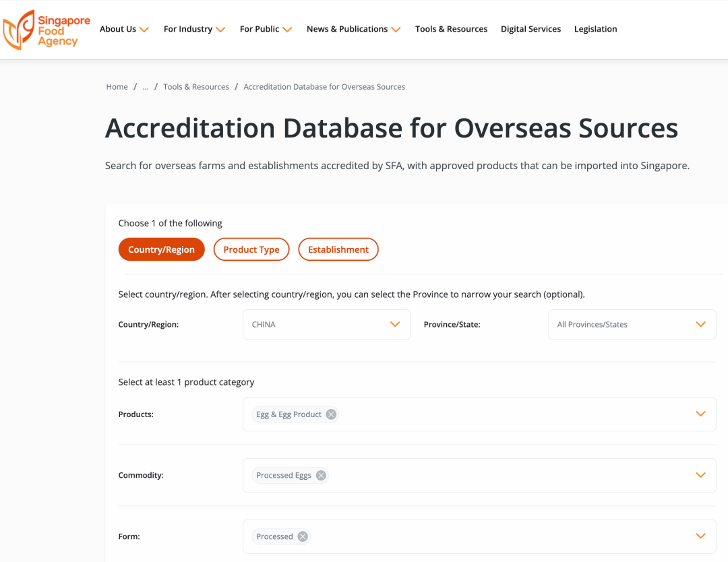This screenshot has height=562, width=728.
Task: Open the News & Publications menu chevron
Action: click(396, 30)
